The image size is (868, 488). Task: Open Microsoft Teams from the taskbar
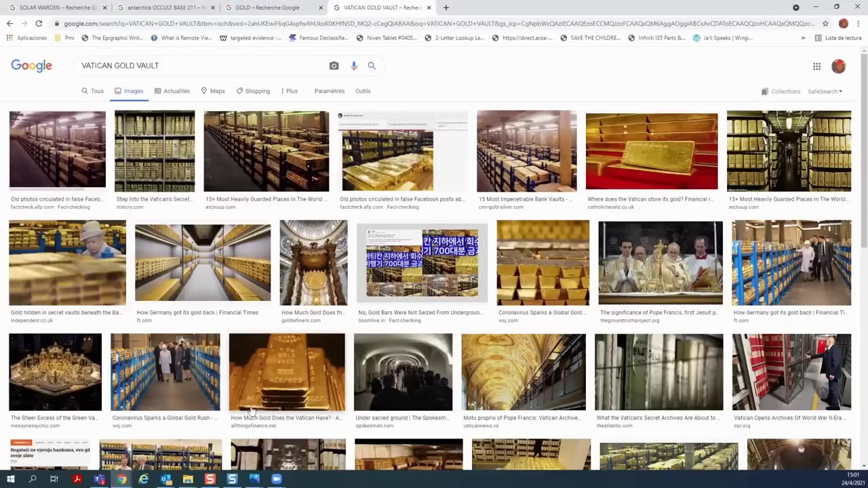99,479
